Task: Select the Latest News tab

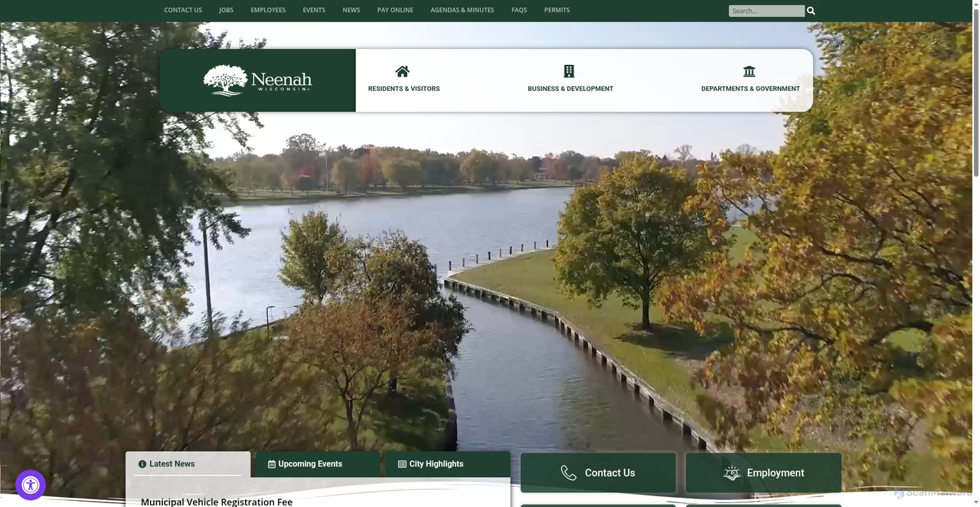Action: [x=171, y=464]
